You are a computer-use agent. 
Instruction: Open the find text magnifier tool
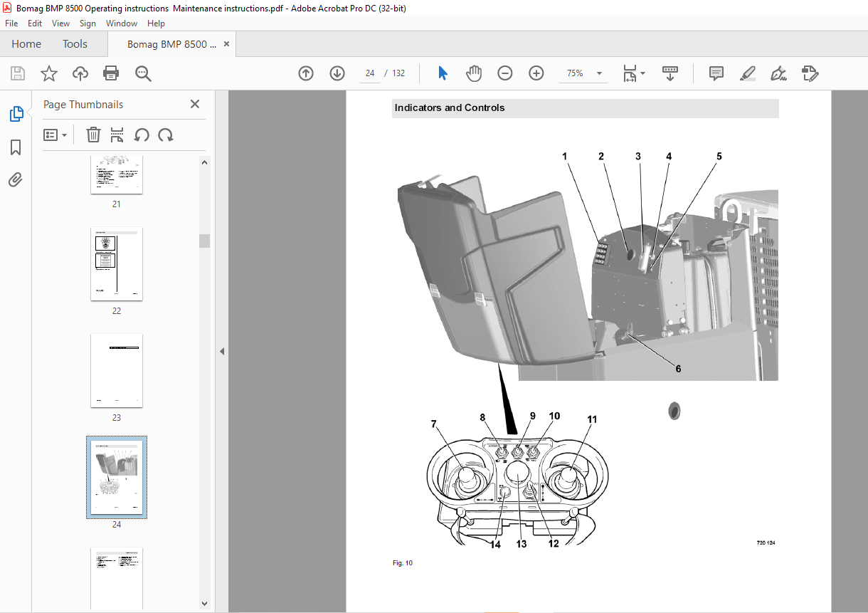[x=143, y=73]
